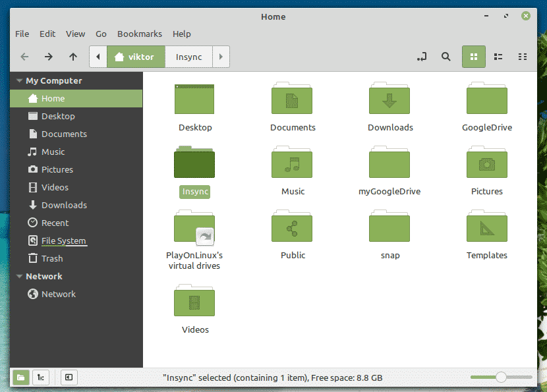This screenshot has width=547, height=392.
Task: Collapse the My Computer section
Action: pyautogui.click(x=18, y=81)
